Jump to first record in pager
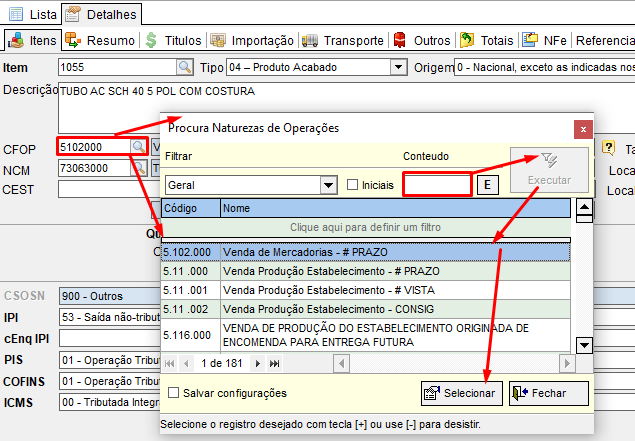 (x=171, y=362)
